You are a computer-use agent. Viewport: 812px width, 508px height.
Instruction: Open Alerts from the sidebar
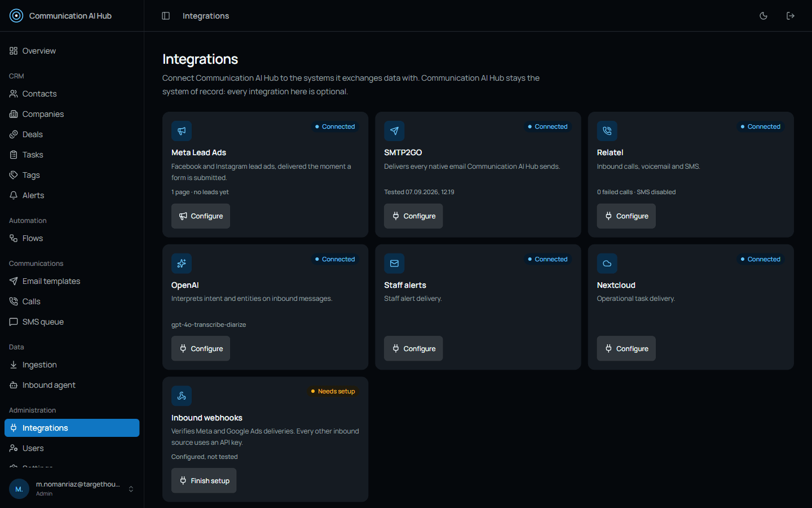click(72, 195)
